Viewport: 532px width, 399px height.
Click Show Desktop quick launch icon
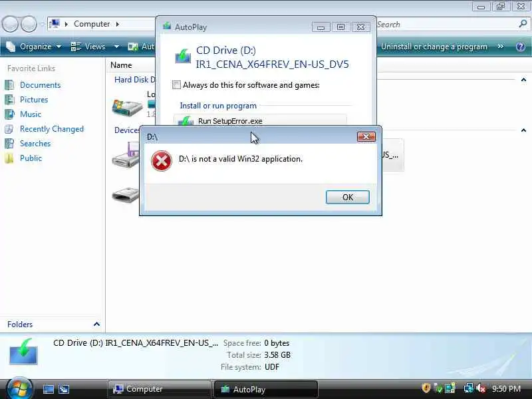48,389
